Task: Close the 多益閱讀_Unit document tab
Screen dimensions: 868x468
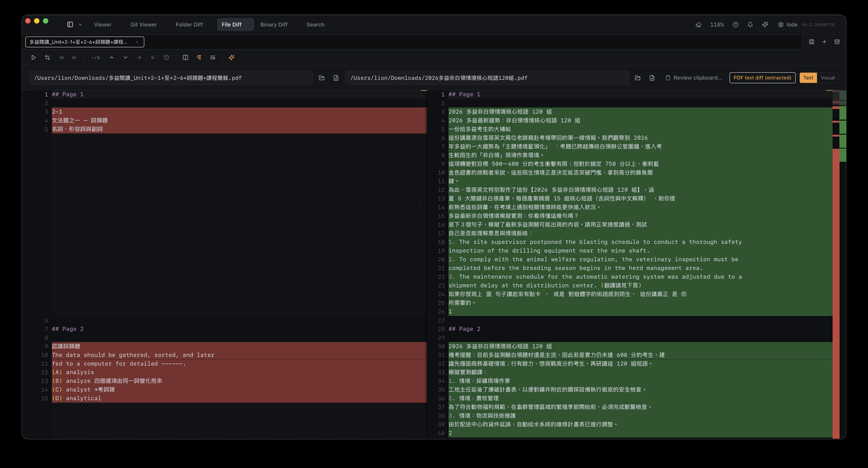Action: (137, 42)
